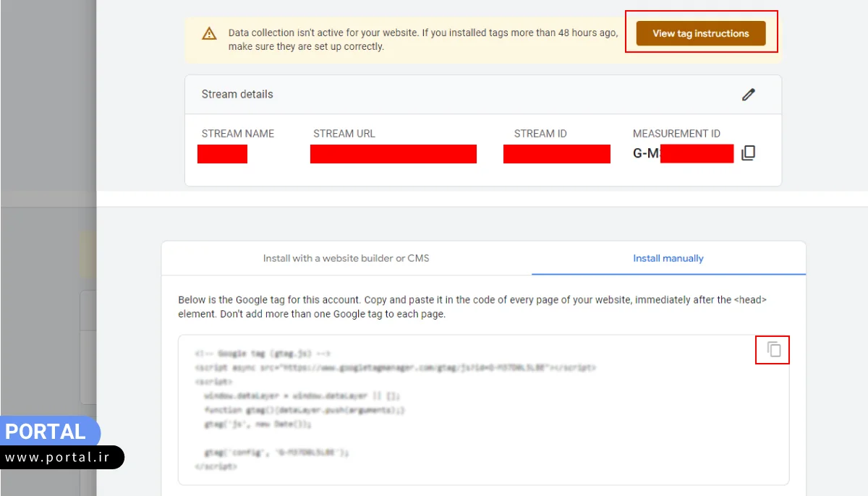The width and height of the screenshot is (868, 496).
Task: Click the Google tag instructions paragraph
Action: (472, 307)
